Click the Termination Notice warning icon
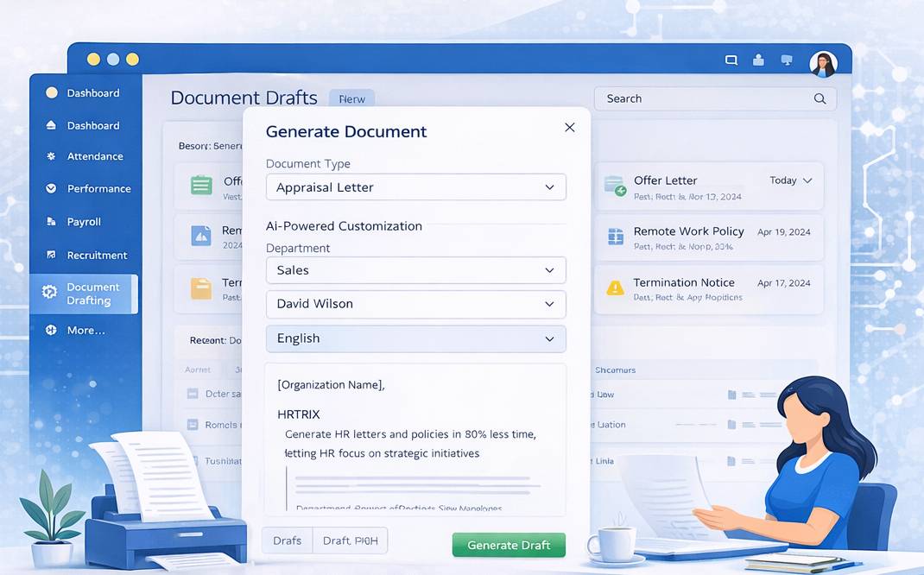 point(615,288)
